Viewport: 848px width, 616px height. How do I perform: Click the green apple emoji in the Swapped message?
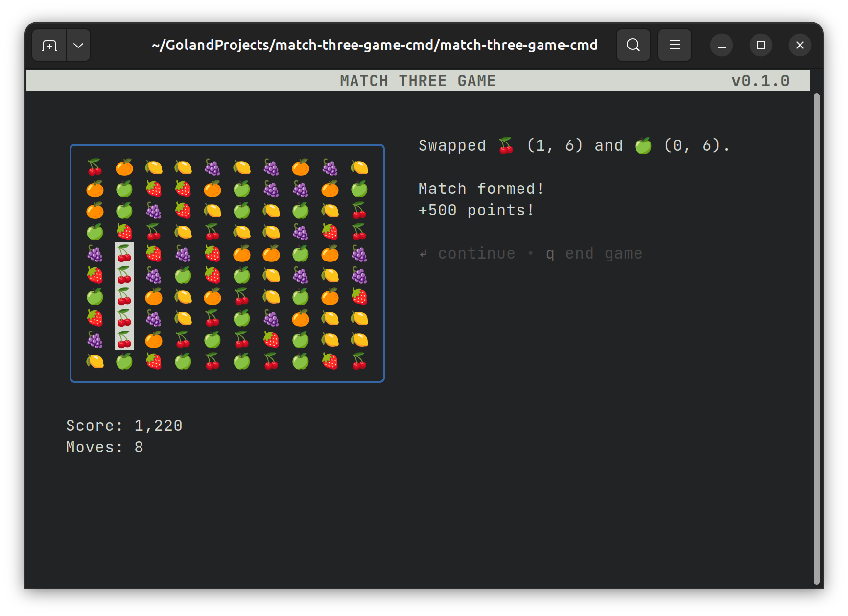643,145
